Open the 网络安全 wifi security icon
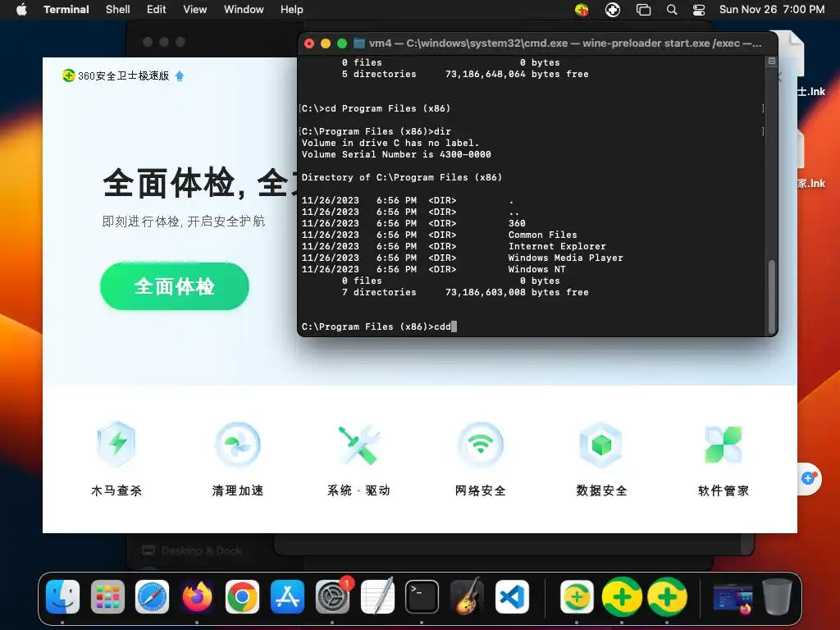Viewport: 840px width, 630px height. pyautogui.click(x=481, y=445)
